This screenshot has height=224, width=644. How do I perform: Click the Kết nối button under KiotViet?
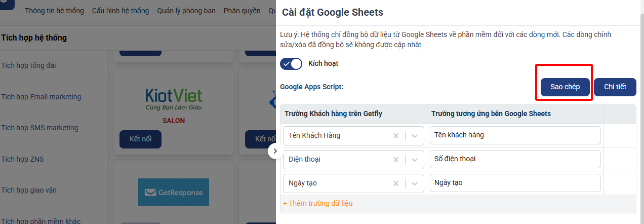(x=140, y=139)
